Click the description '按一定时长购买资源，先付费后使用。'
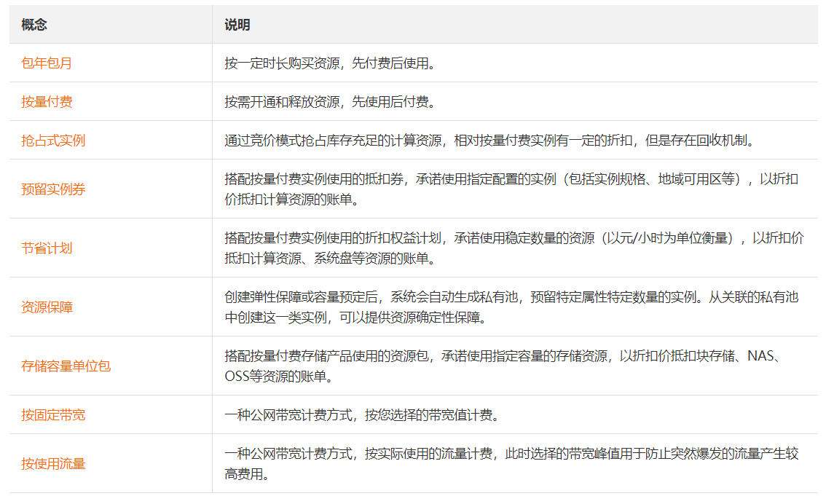Screen dimensions: 826x504 click(331, 63)
